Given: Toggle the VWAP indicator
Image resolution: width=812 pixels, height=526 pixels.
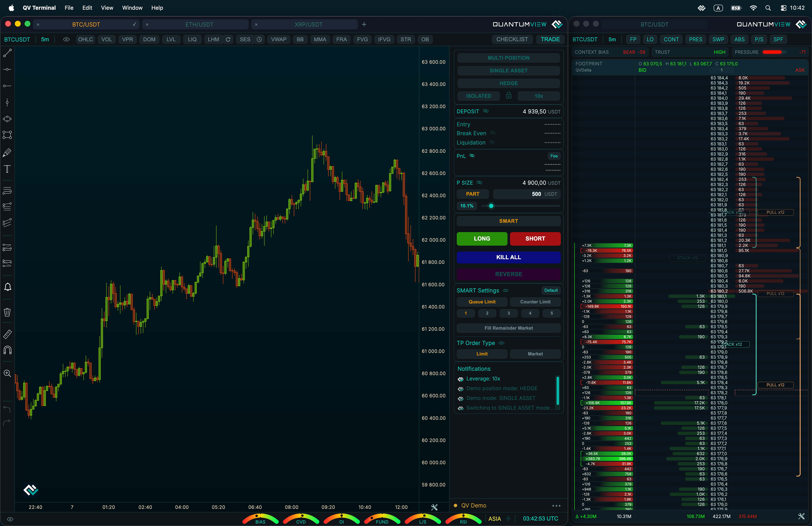Looking at the screenshot, I should pyautogui.click(x=278, y=40).
